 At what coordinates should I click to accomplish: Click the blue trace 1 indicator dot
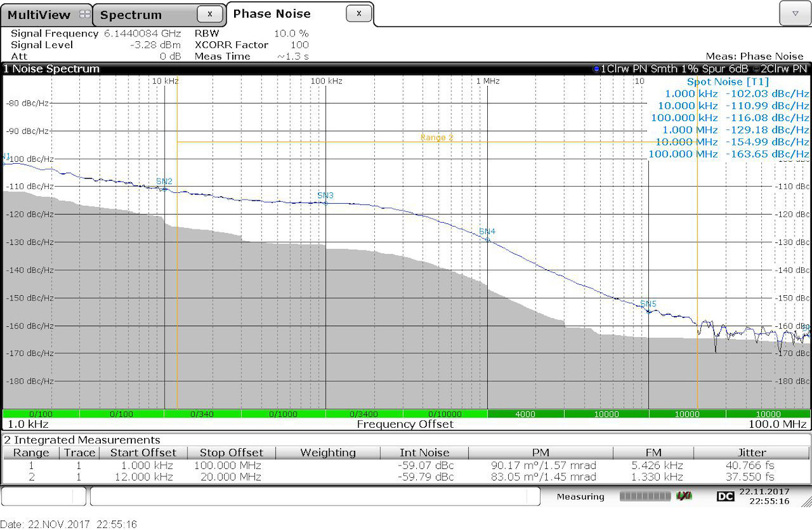click(595, 69)
